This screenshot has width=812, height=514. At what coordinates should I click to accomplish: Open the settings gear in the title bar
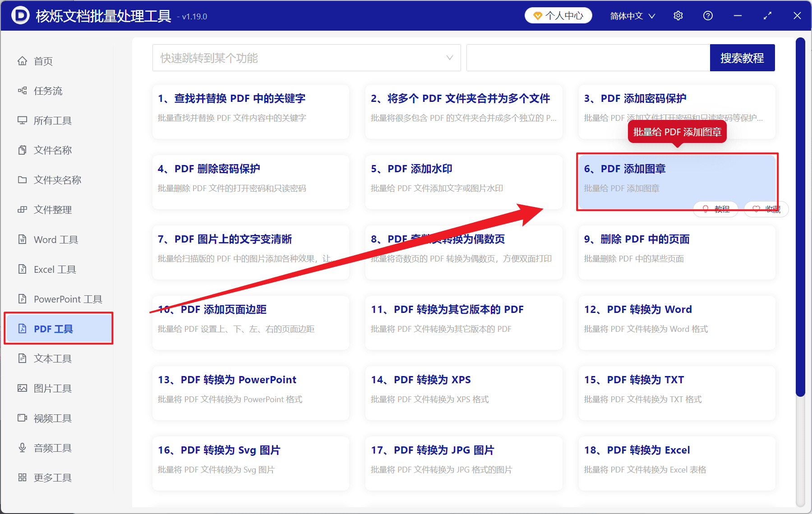pyautogui.click(x=678, y=15)
